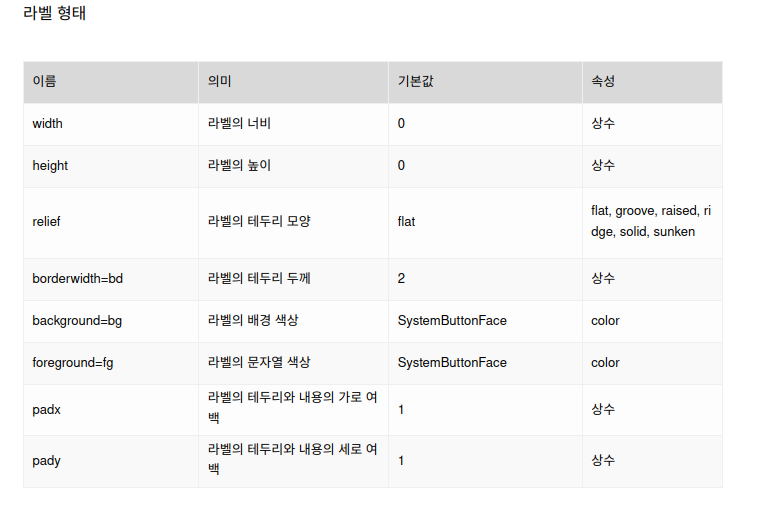
Task: Click the relief name cell
Action: [x=111, y=223]
